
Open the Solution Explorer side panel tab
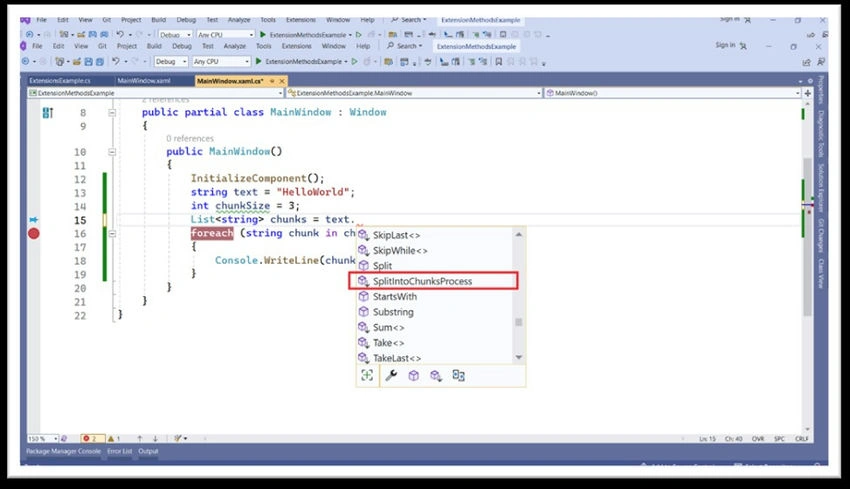[x=821, y=188]
